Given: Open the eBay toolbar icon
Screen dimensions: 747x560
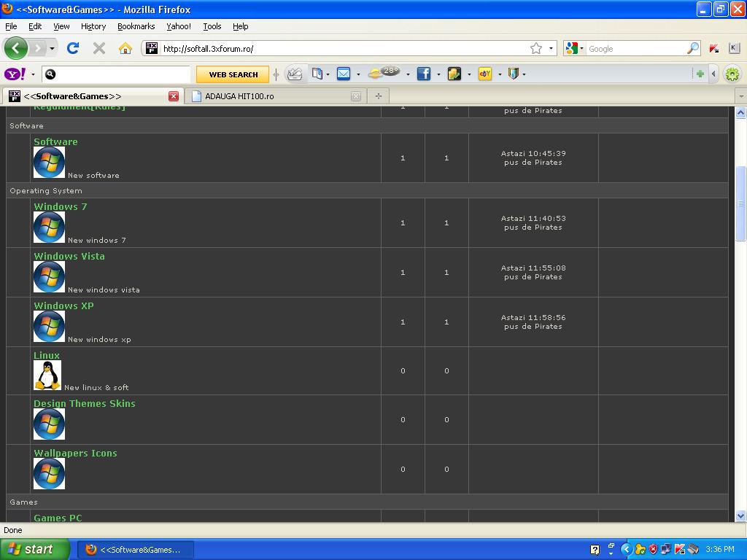Looking at the screenshot, I should pyautogui.click(x=485, y=74).
